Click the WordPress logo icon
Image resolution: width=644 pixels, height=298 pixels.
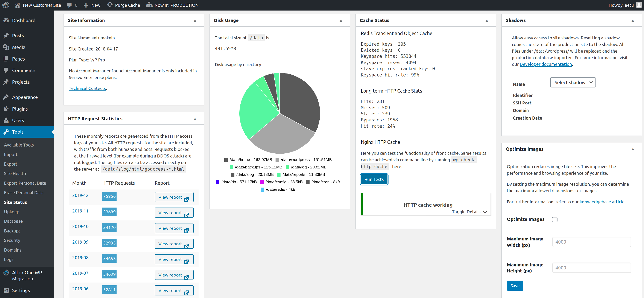pos(6,5)
